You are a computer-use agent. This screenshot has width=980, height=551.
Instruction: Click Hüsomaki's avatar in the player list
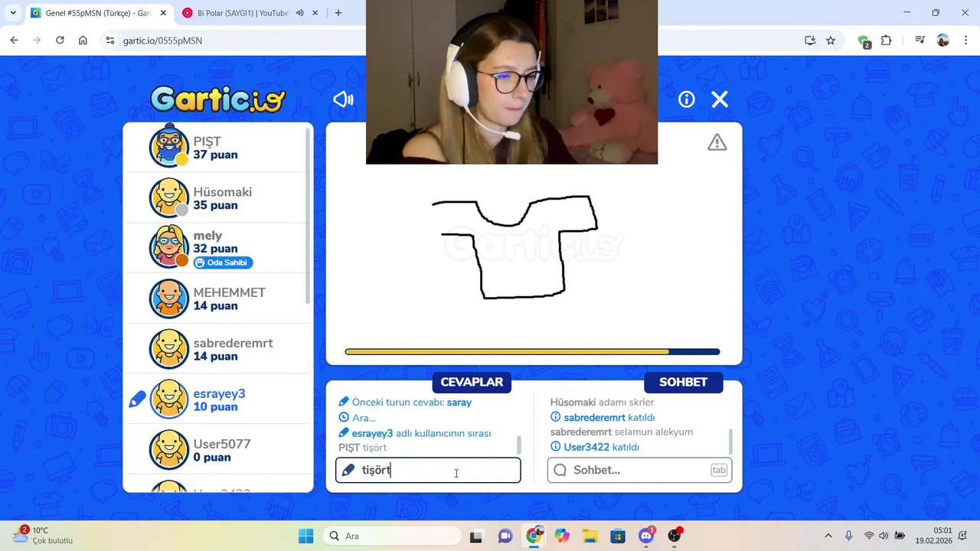click(x=168, y=197)
